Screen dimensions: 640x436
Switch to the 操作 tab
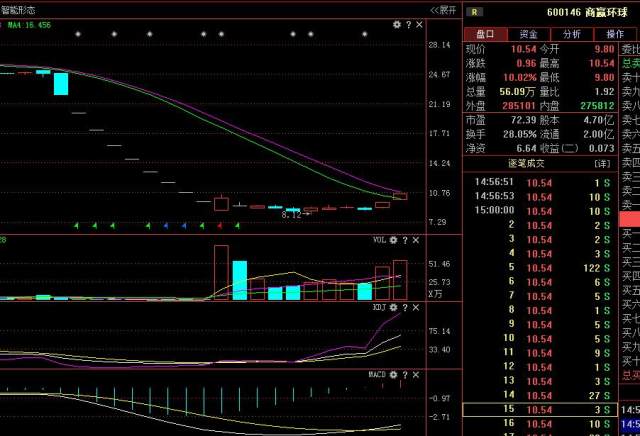[615, 34]
